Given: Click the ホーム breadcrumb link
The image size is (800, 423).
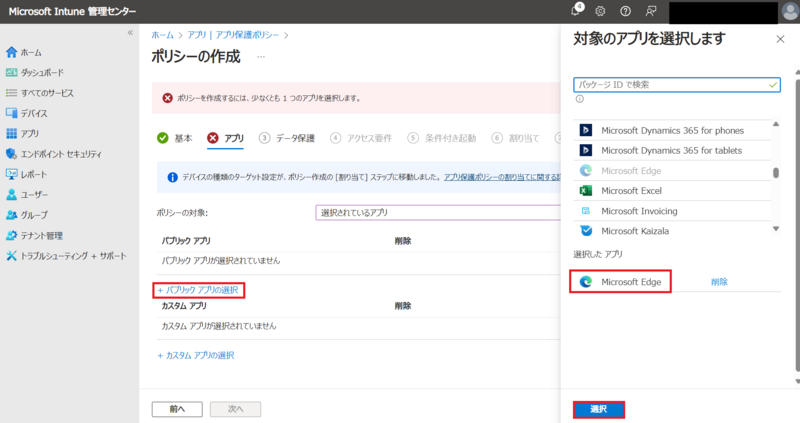Looking at the screenshot, I should tap(162, 35).
